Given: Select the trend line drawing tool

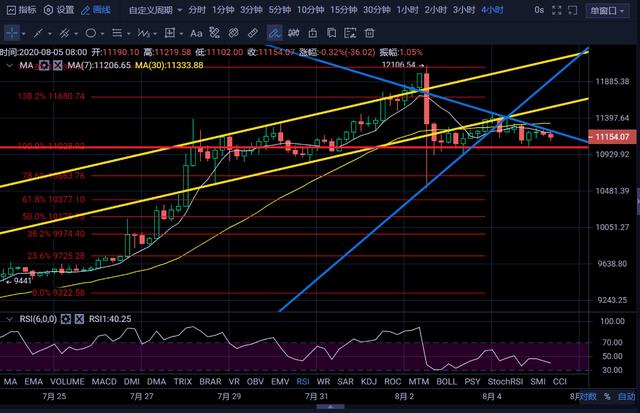Looking at the screenshot, I should 41,32.
